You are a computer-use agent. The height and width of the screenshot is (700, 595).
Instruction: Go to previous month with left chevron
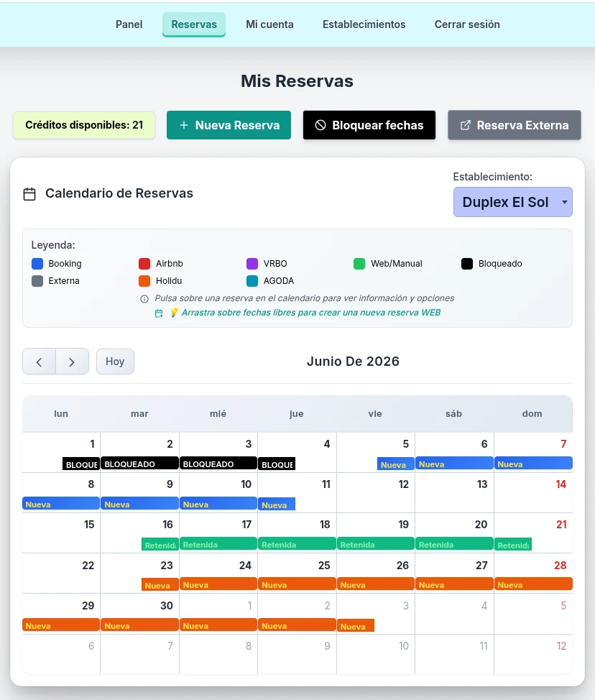(x=40, y=361)
